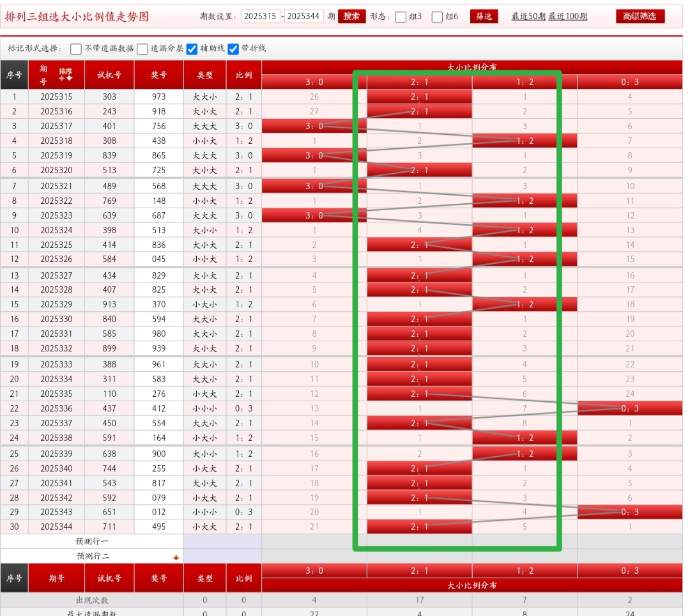The width and height of the screenshot is (690, 616).
Task: Click the 奖号 header in the top table header
Action: point(159,75)
